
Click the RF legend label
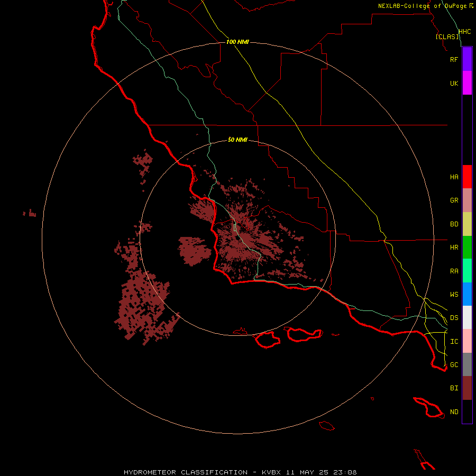point(454,59)
